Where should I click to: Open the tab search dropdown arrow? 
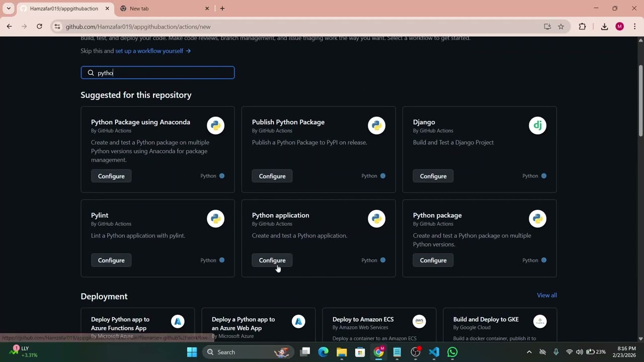pyautogui.click(x=9, y=9)
